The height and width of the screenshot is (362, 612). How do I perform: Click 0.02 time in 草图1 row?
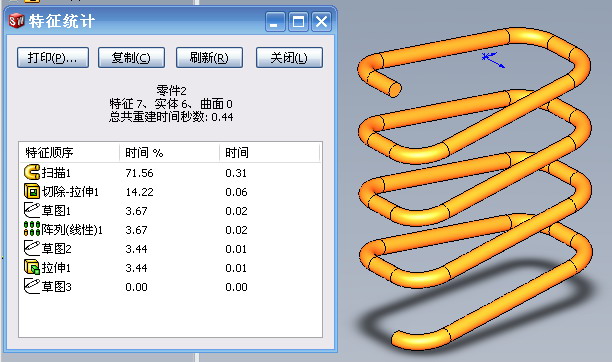click(x=236, y=211)
